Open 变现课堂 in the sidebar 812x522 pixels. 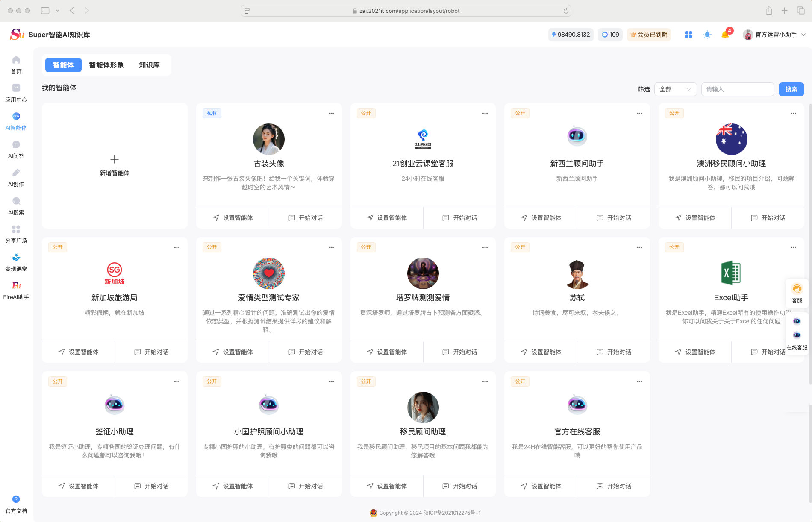(x=16, y=262)
